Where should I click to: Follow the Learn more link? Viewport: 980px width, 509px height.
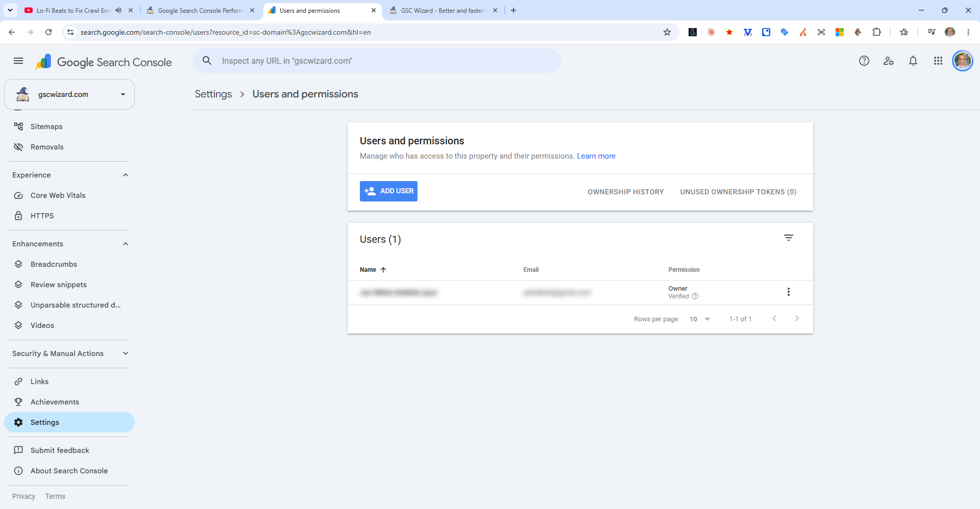pyautogui.click(x=596, y=156)
